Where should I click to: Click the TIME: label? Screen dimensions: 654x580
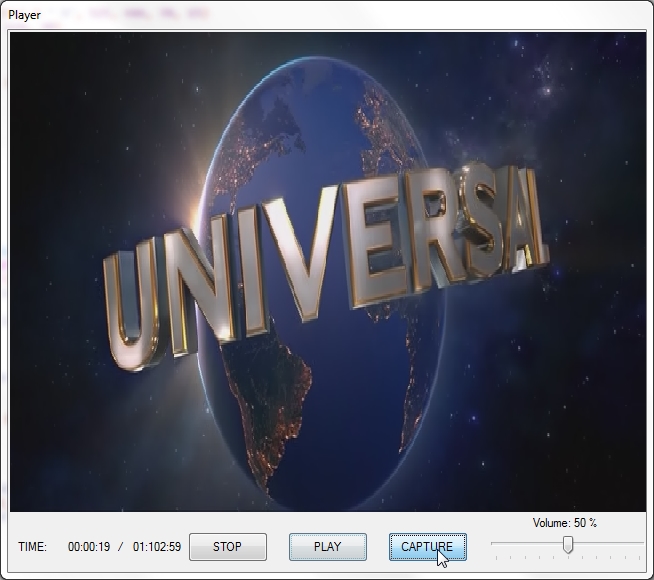coord(33,547)
